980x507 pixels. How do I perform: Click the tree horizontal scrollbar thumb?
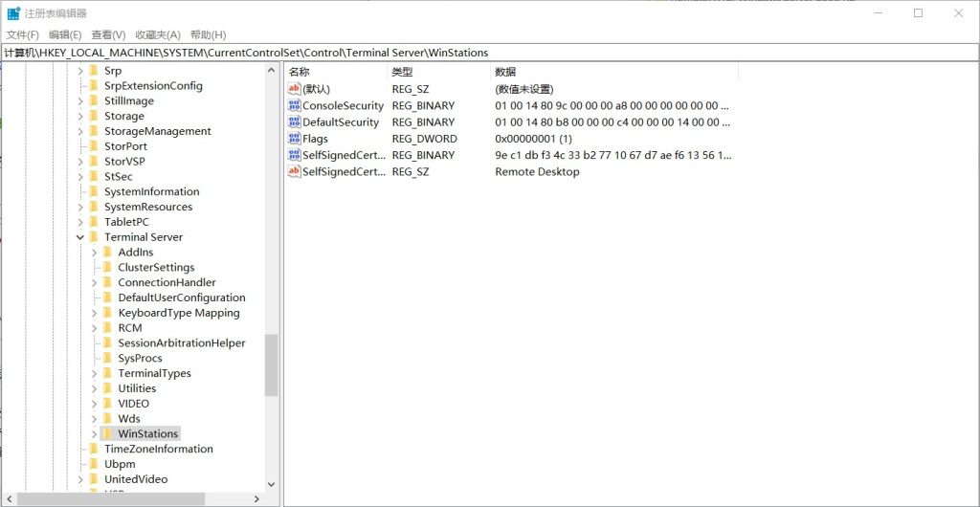click(x=111, y=499)
